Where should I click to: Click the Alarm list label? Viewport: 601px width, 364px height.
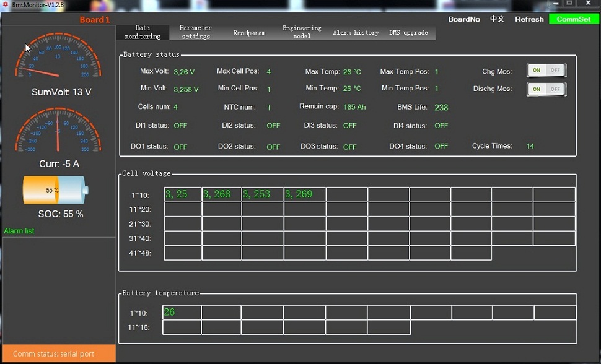pos(19,231)
